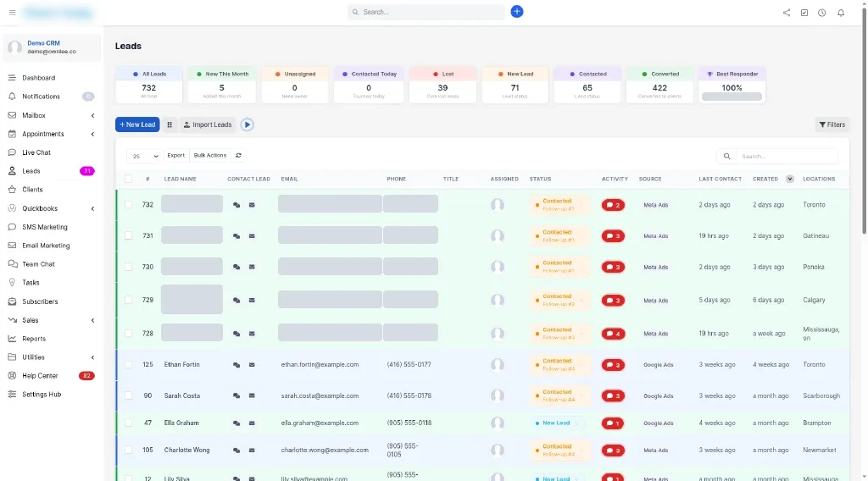Click the grid view icon beside New Lead

point(170,125)
